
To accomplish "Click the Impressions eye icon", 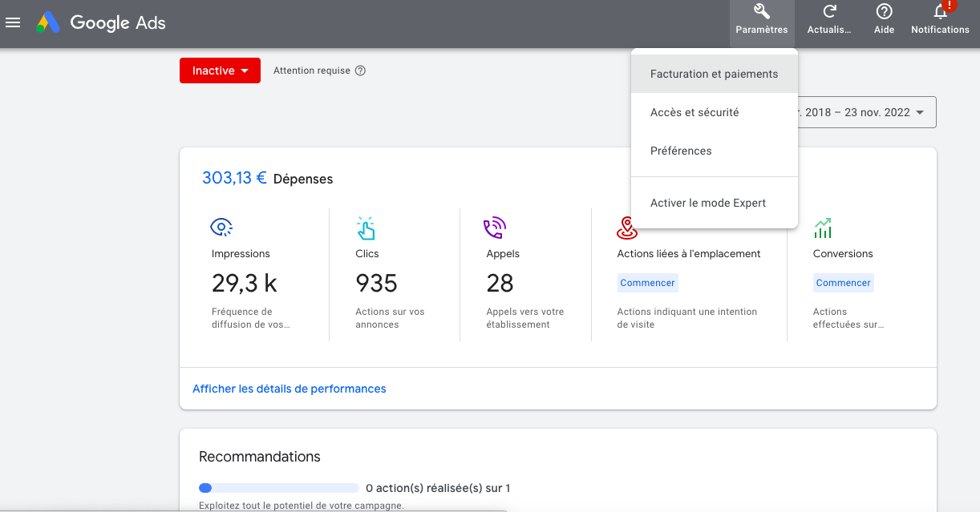I will click(x=221, y=228).
